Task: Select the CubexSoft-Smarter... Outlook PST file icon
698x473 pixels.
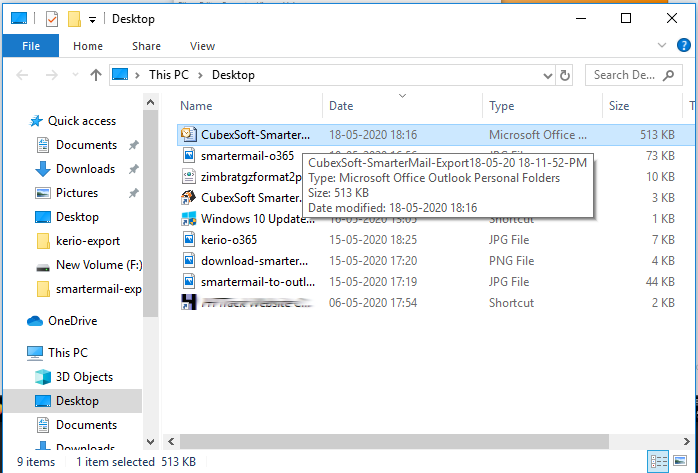Action: [188, 134]
